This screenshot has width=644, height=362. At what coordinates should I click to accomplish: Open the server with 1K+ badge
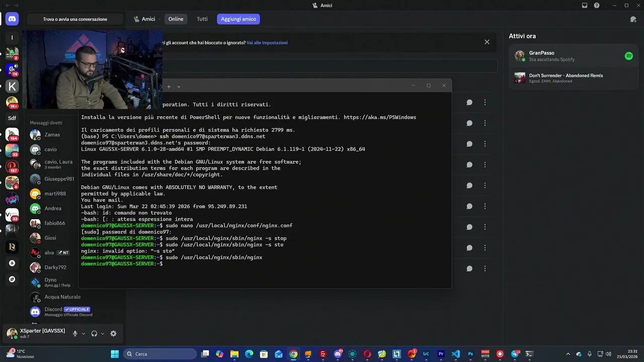(x=12, y=103)
